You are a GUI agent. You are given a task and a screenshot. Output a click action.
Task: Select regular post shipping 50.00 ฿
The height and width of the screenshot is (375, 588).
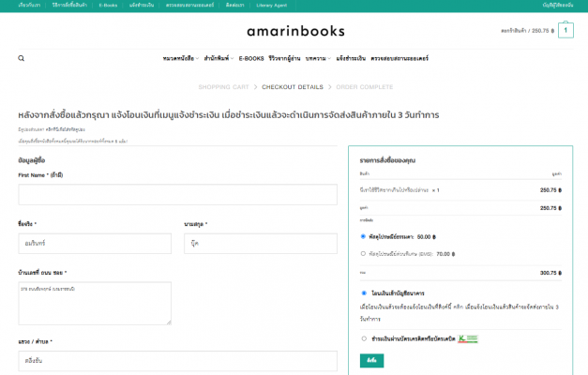364,236
